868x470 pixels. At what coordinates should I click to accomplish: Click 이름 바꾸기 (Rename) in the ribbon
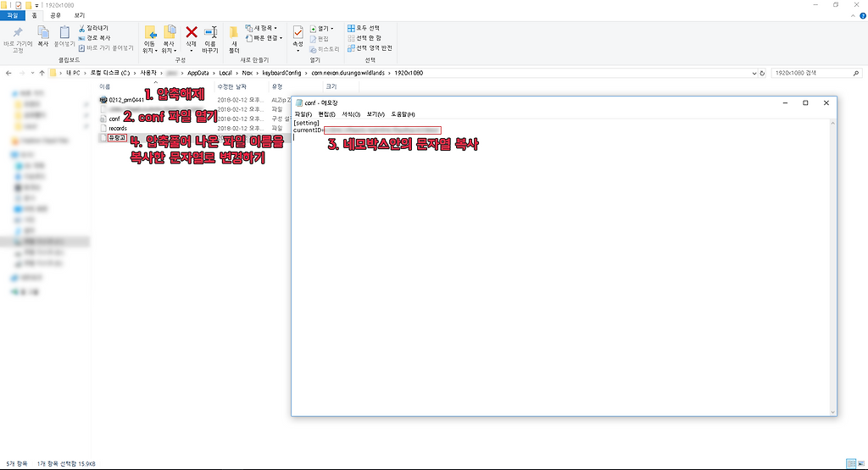pyautogui.click(x=210, y=40)
